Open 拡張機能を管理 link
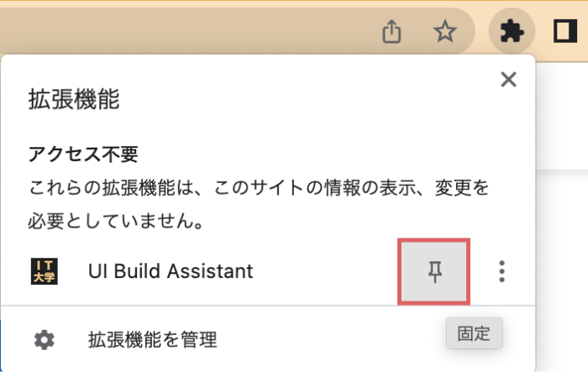Viewport: 588px width, 372px height. (x=153, y=340)
